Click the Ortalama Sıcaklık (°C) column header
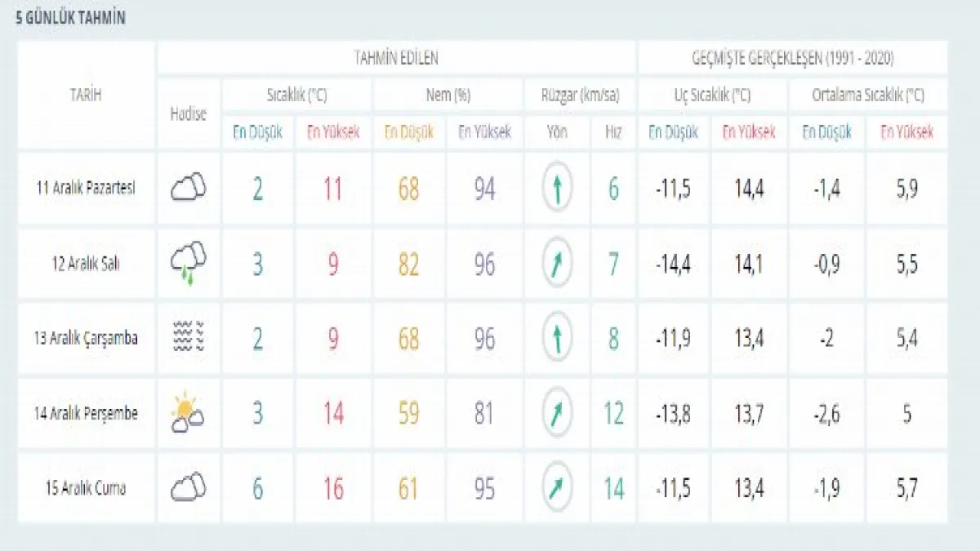Viewport: 980px width, 551px height. point(868,96)
